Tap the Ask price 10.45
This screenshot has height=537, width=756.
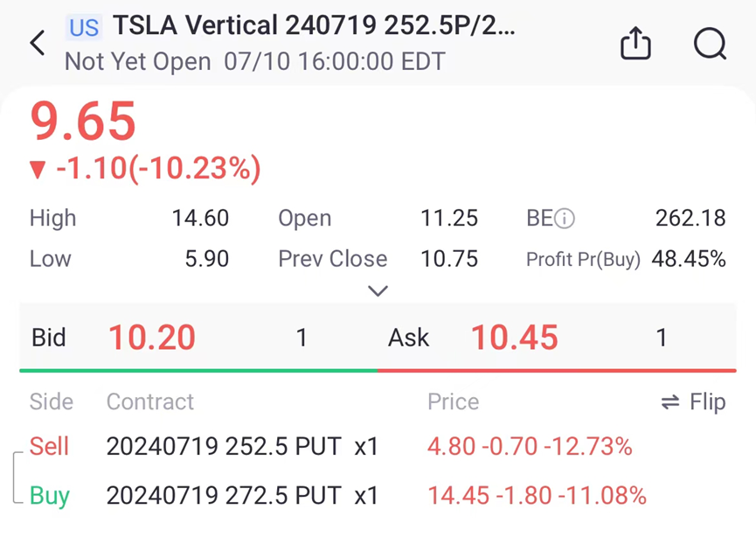[x=514, y=338]
